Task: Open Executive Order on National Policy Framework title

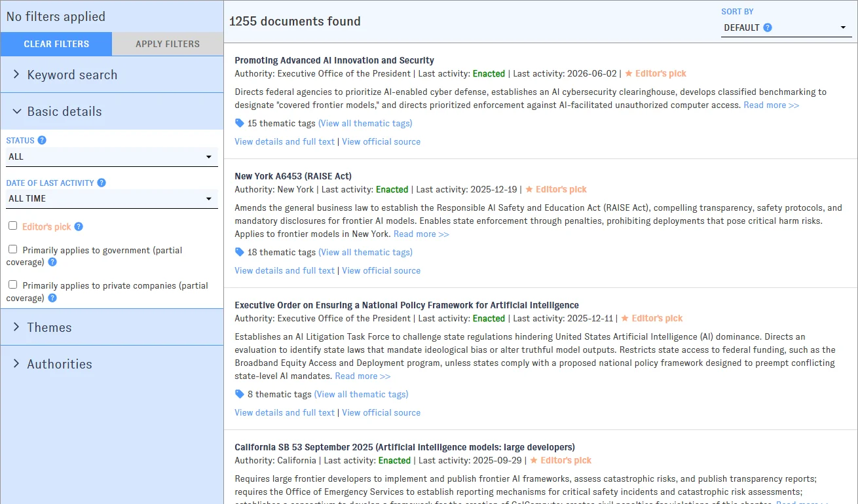Action: click(407, 305)
